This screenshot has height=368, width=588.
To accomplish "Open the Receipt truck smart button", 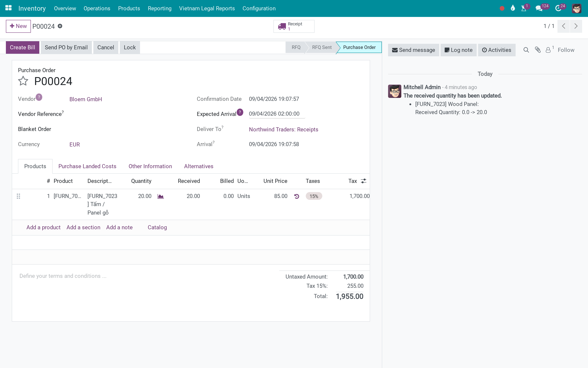I will [x=294, y=26].
